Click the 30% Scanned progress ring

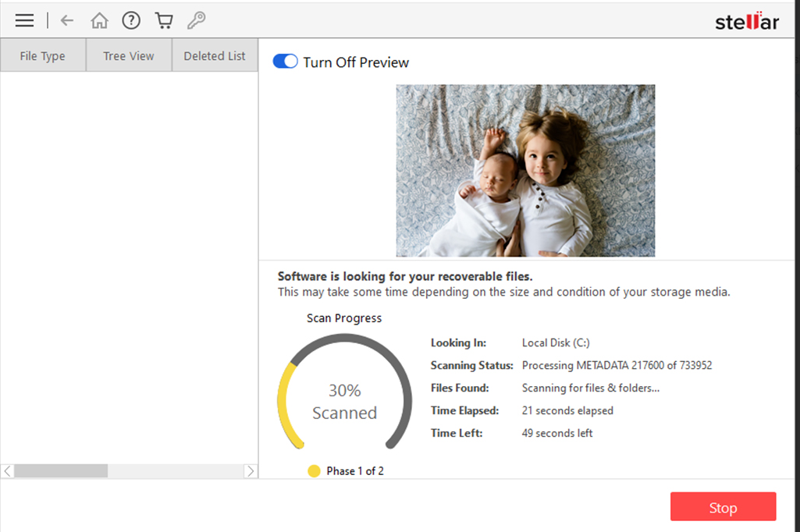(344, 401)
